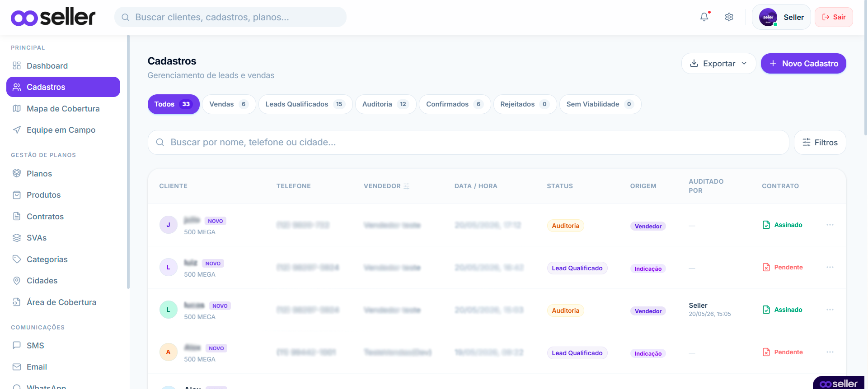Click the SVAs layers icon

(x=17, y=238)
